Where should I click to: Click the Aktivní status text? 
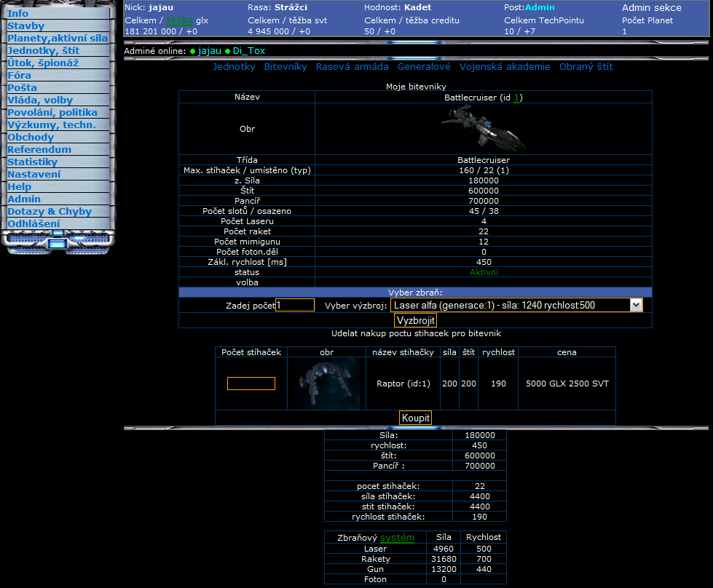(484, 272)
